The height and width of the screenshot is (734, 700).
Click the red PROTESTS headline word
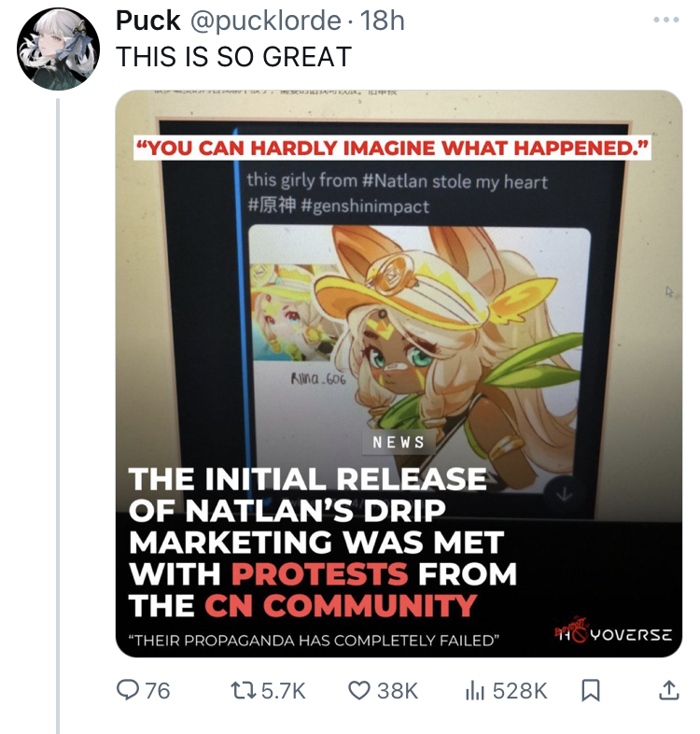(319, 572)
